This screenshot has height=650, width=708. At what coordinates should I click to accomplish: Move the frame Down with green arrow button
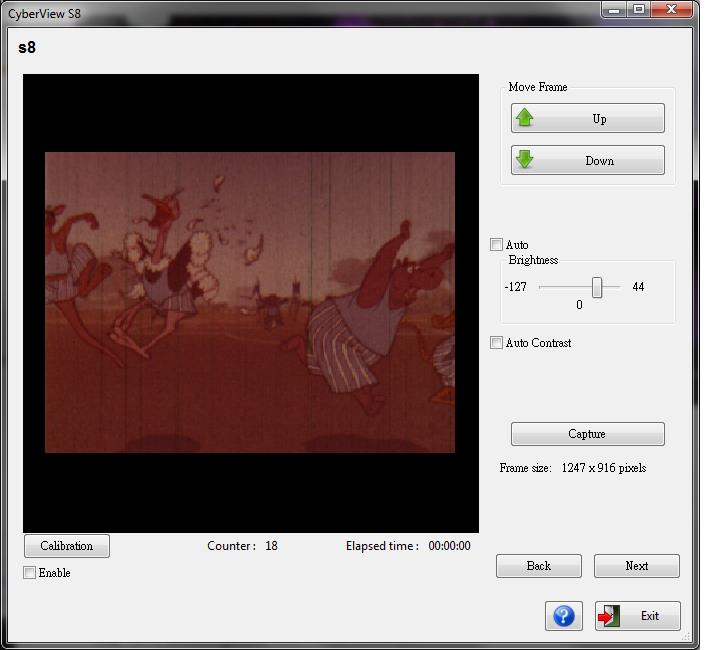[x=587, y=160]
